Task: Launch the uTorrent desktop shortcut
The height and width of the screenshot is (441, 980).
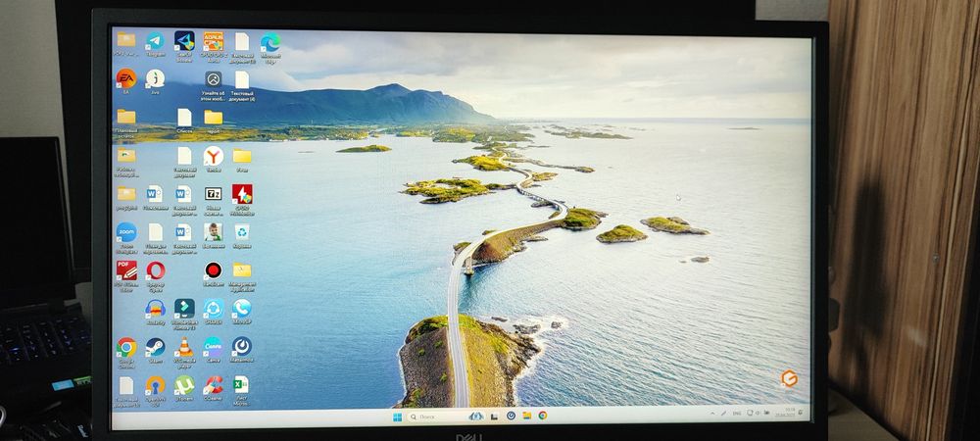Action: [183, 384]
